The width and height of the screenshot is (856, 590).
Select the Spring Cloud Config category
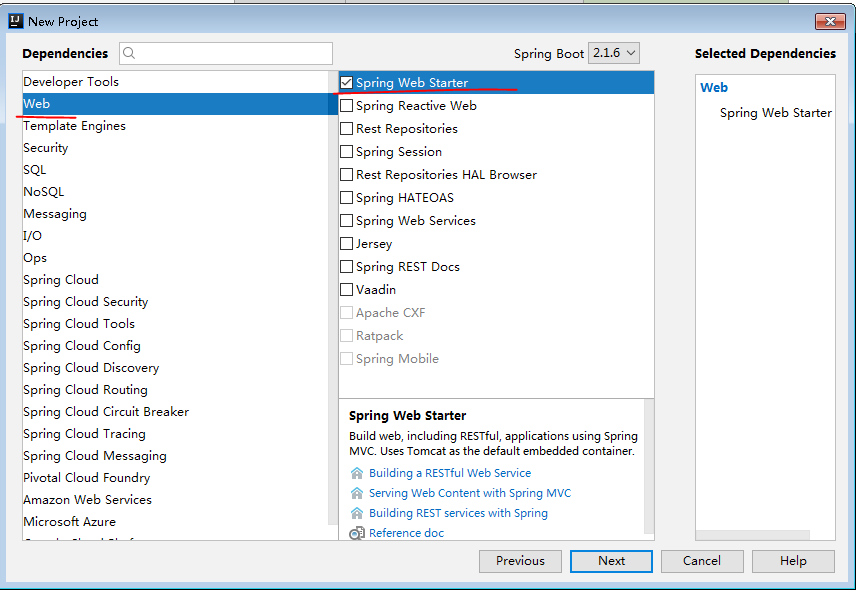point(82,346)
